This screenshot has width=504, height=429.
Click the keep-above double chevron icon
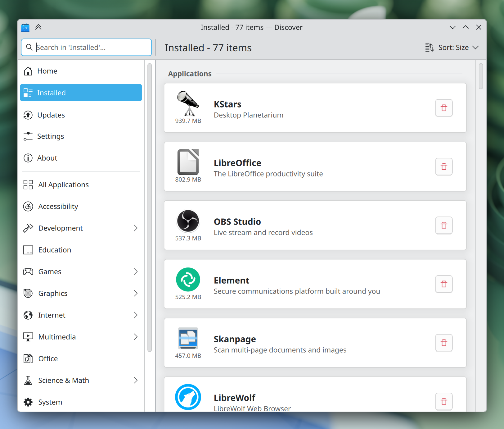[x=38, y=27]
